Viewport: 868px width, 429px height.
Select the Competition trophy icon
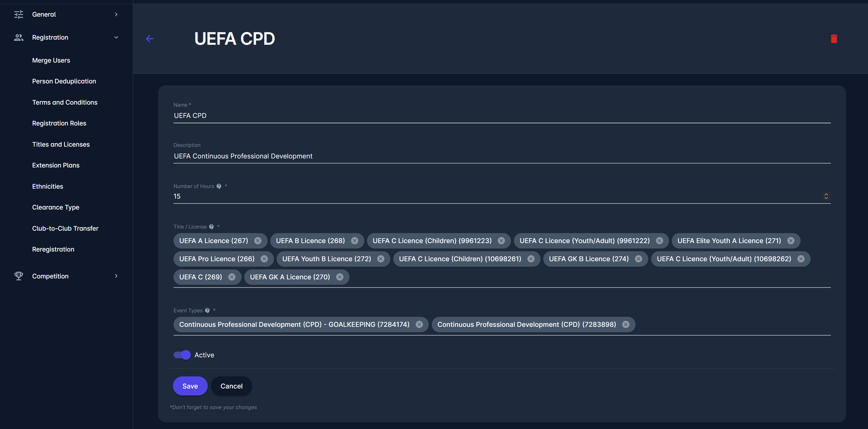[x=18, y=276]
